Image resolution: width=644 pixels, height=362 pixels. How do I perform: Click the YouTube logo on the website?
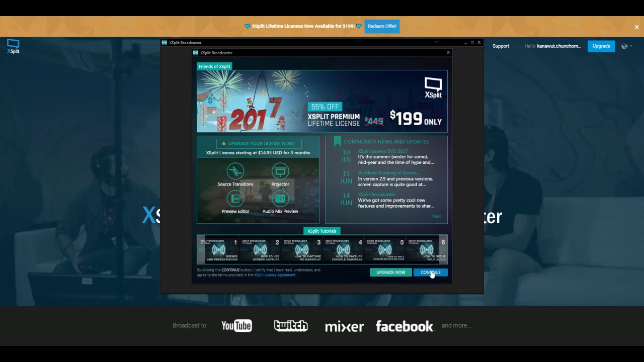pos(236,326)
